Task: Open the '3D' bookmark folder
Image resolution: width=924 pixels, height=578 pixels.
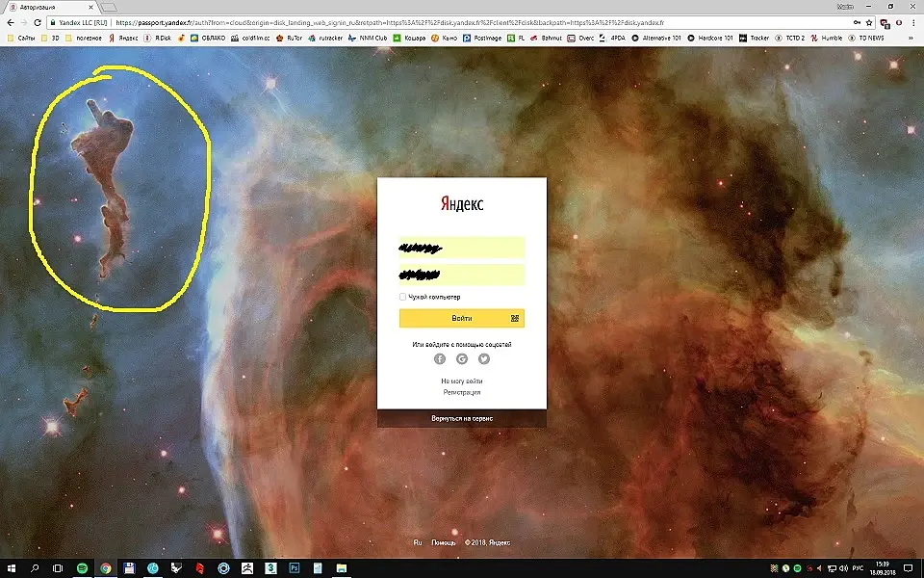Action: (50, 38)
